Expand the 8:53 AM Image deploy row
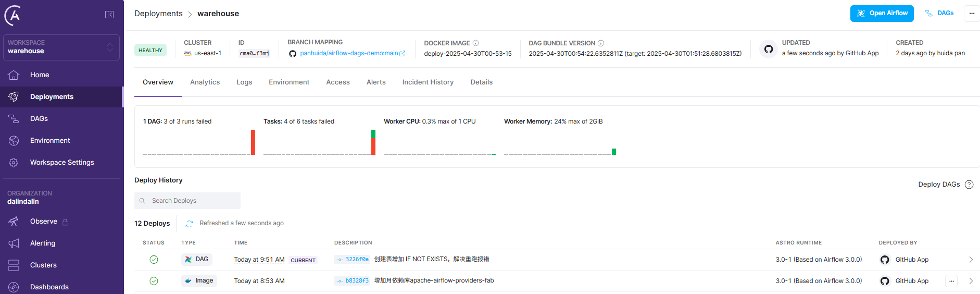 click(971, 281)
